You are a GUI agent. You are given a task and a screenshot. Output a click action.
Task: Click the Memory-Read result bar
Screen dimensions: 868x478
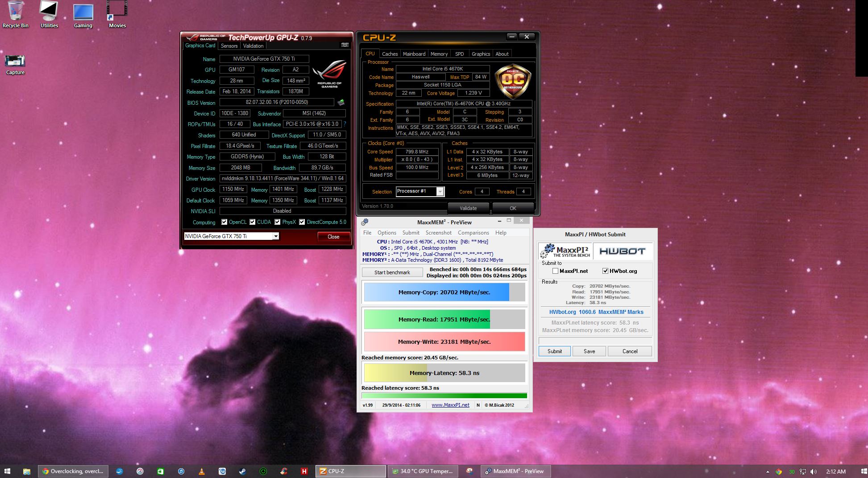coord(444,319)
